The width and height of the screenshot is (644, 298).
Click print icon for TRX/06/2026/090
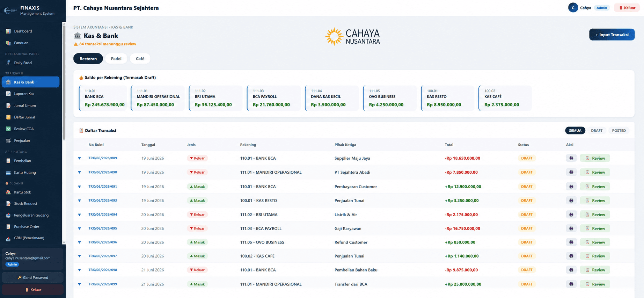click(571, 172)
